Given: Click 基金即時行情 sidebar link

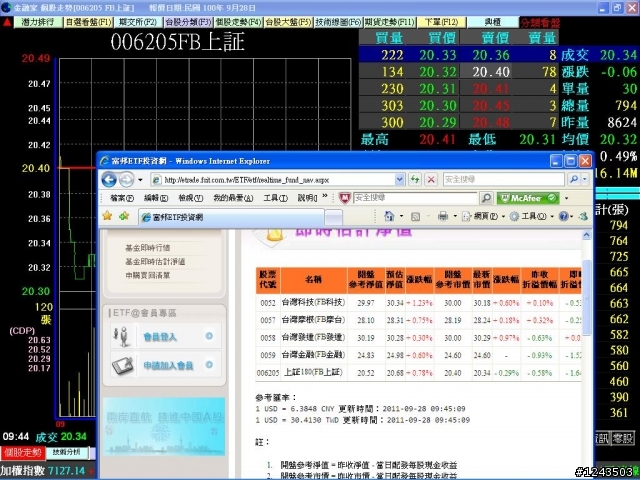Looking at the screenshot, I should (147, 248).
